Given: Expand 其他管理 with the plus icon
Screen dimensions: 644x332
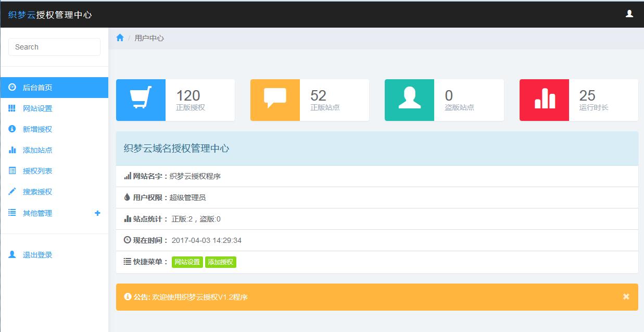Looking at the screenshot, I should coord(97,213).
